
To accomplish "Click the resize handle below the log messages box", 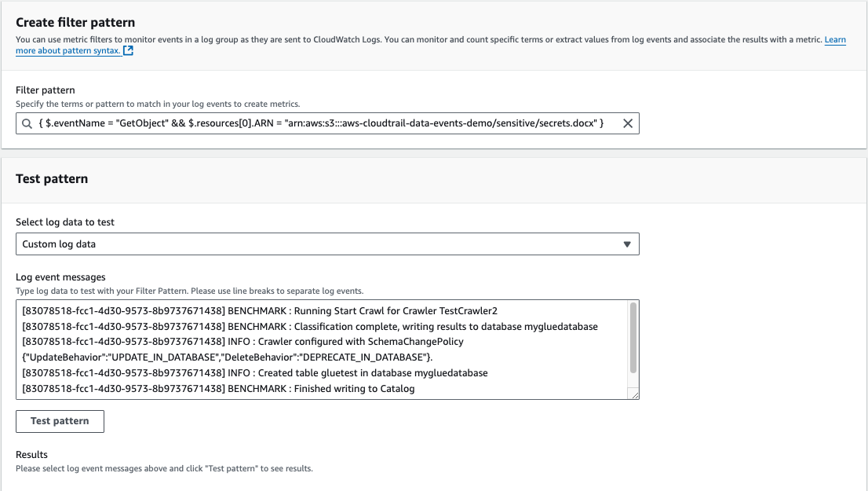I will point(635,396).
